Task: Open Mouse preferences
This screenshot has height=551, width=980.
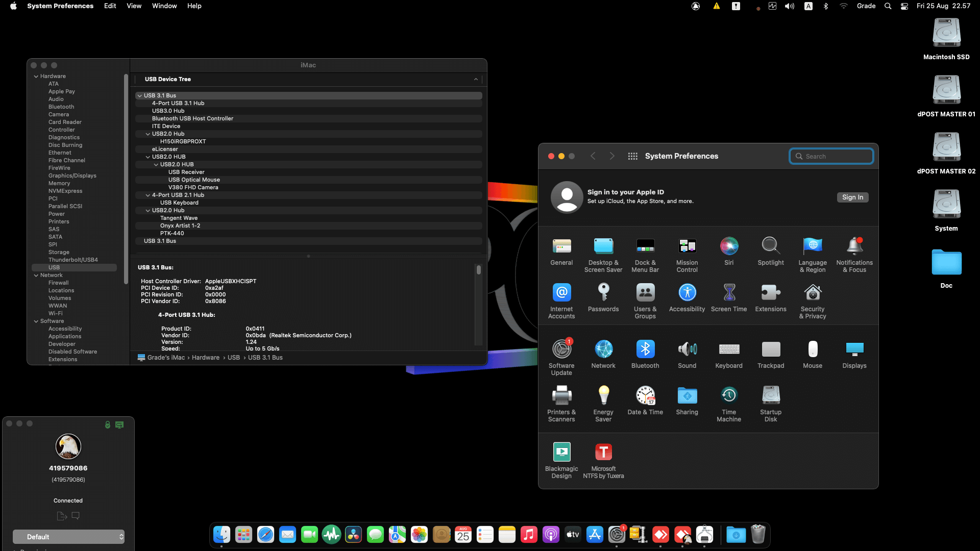Action: pos(813,355)
